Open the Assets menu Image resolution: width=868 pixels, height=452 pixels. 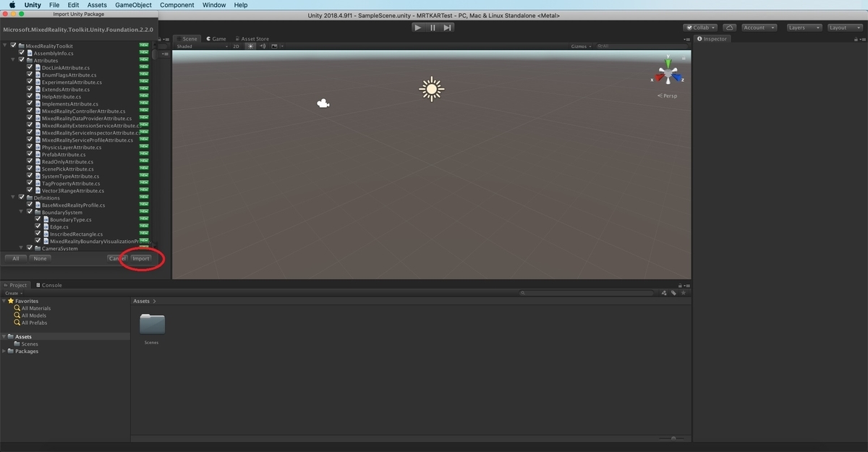(97, 5)
